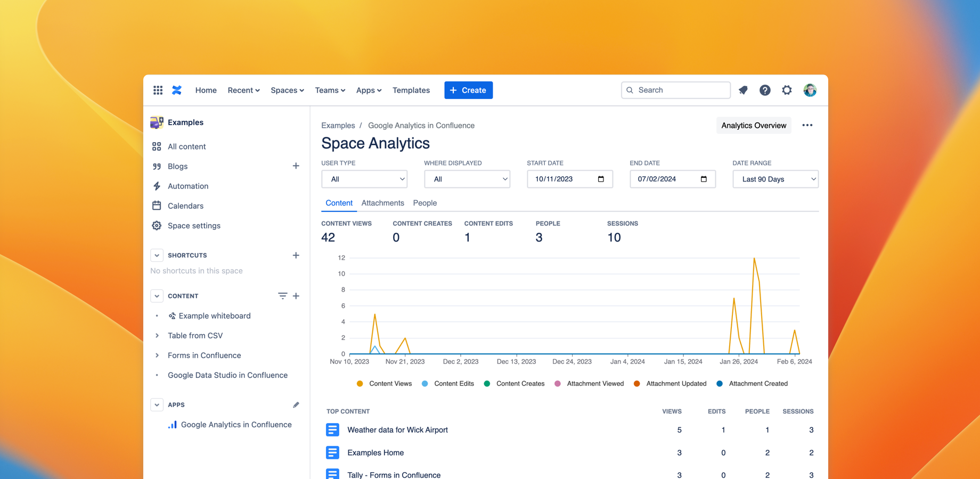Open the Start Date calendar picker icon

[601, 179]
